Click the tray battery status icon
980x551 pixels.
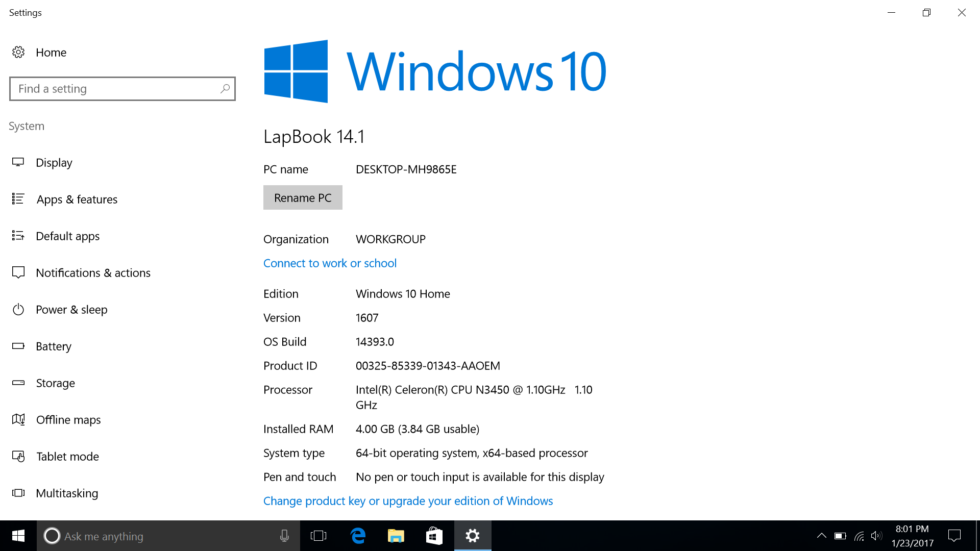click(x=840, y=536)
